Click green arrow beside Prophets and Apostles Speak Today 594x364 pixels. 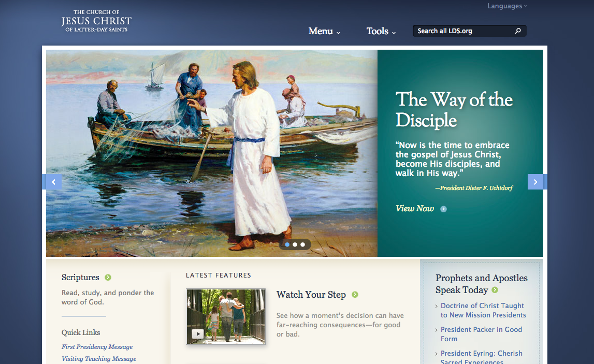[495, 290]
